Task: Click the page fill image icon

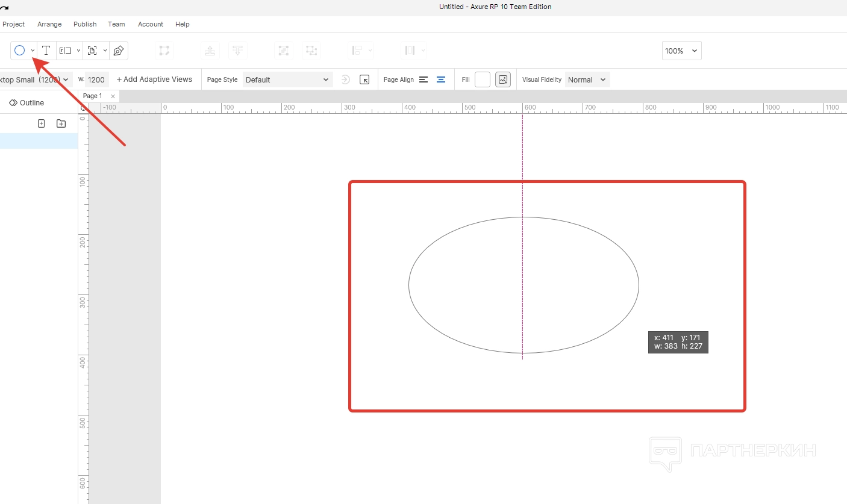Action: [x=503, y=79]
